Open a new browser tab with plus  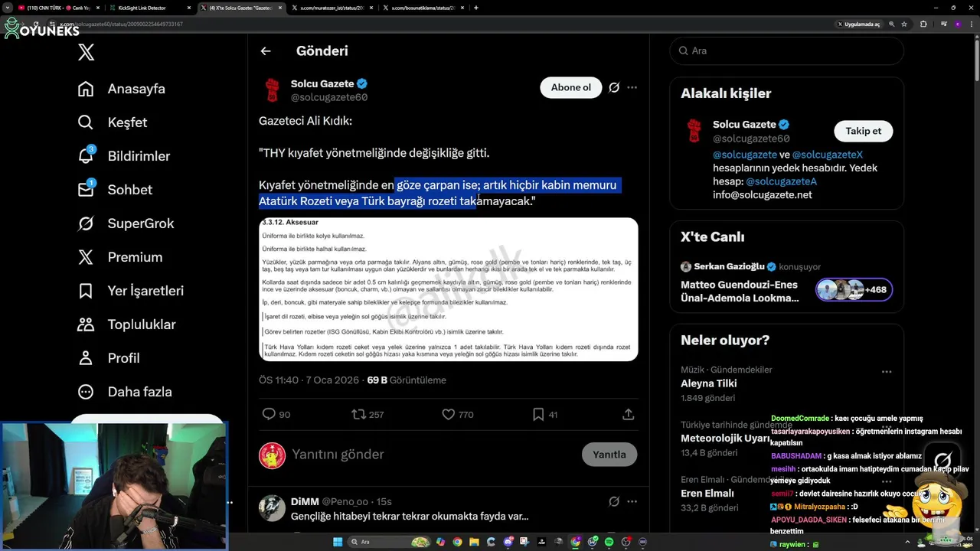click(476, 8)
